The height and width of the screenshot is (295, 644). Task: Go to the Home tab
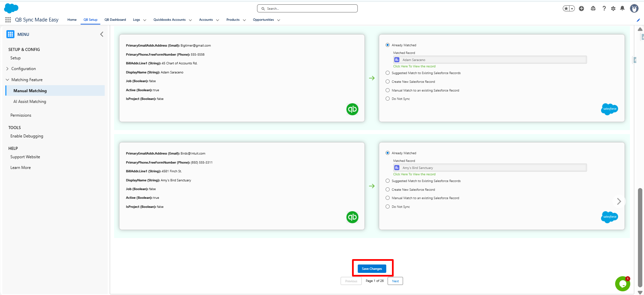[x=72, y=20]
